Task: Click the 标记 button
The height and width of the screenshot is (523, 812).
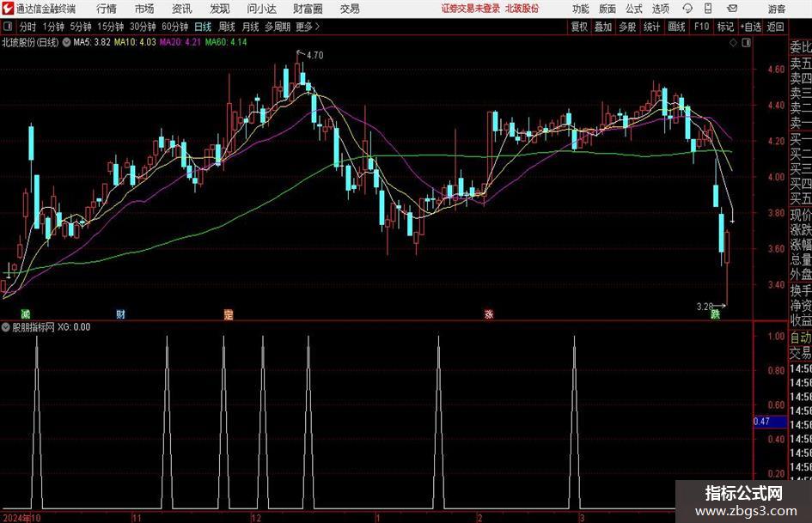Action: [x=725, y=27]
